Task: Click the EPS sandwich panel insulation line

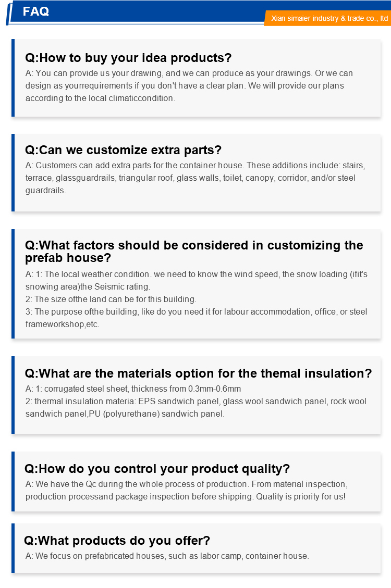Action: pyautogui.click(x=196, y=407)
